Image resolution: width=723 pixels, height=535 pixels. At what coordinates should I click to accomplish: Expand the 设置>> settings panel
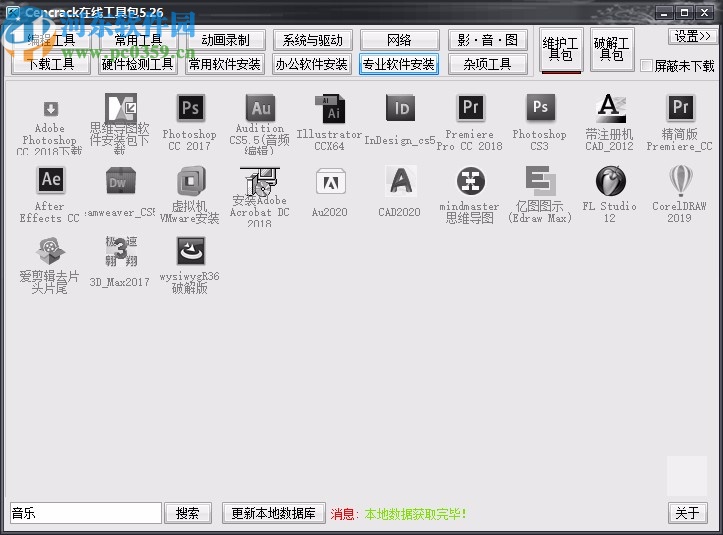693,36
